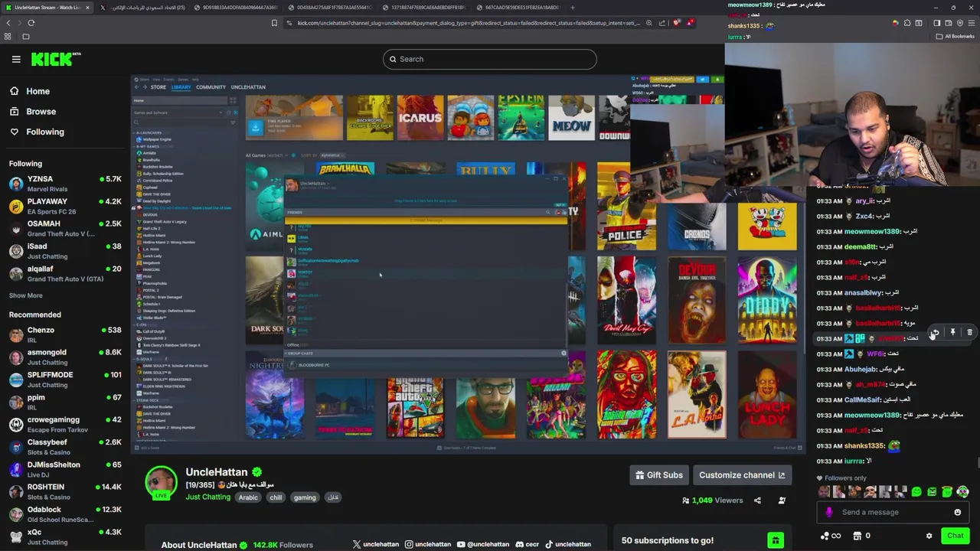Viewport: 980px width, 551px height.
Task: Open YZNSA channel from Following list
Action: click(x=65, y=184)
